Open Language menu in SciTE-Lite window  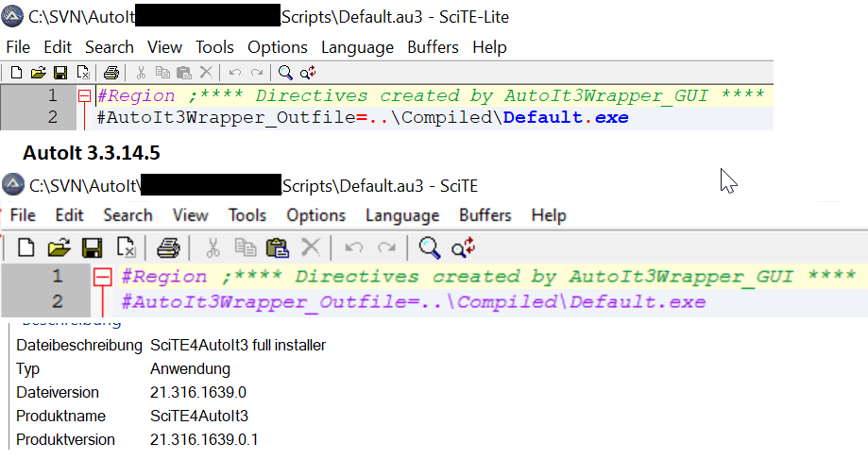coord(357,47)
